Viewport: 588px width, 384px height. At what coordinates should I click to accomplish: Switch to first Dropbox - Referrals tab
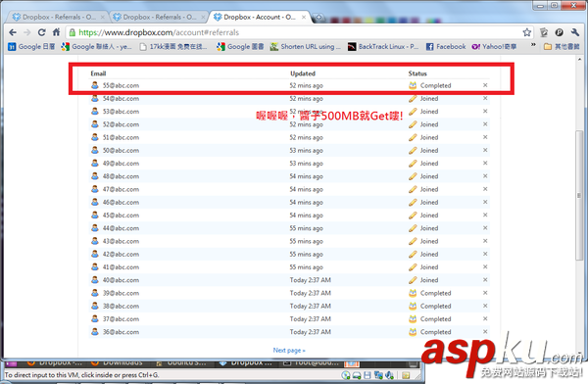[x=58, y=17]
